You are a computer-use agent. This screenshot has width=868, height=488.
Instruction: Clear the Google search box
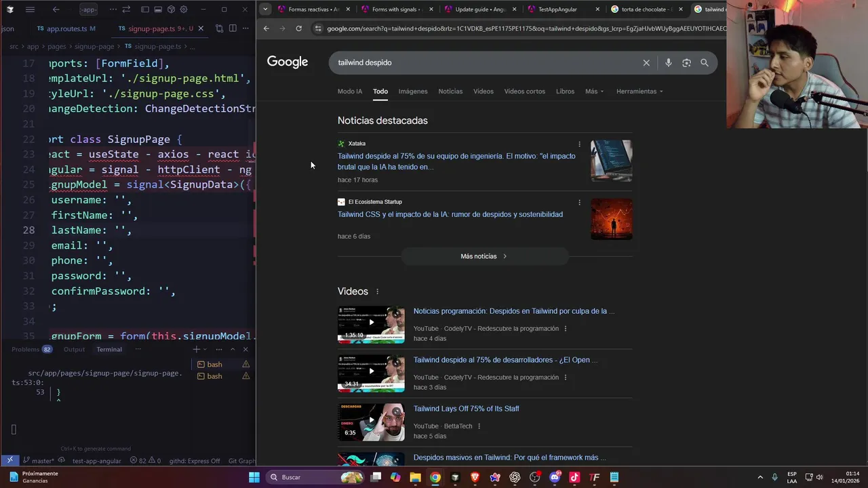646,62
